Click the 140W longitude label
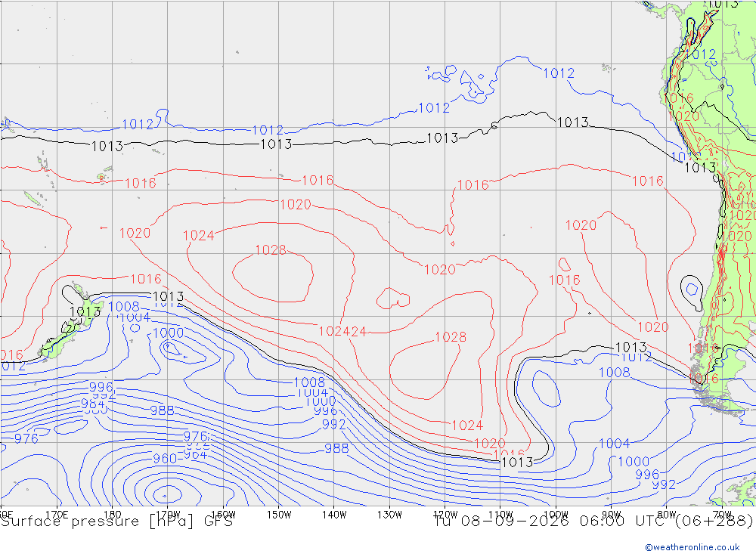The image size is (756, 554). pyautogui.click(x=334, y=515)
